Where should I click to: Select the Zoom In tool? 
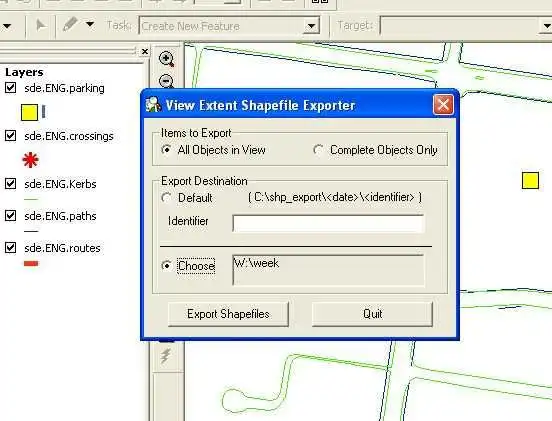point(166,59)
